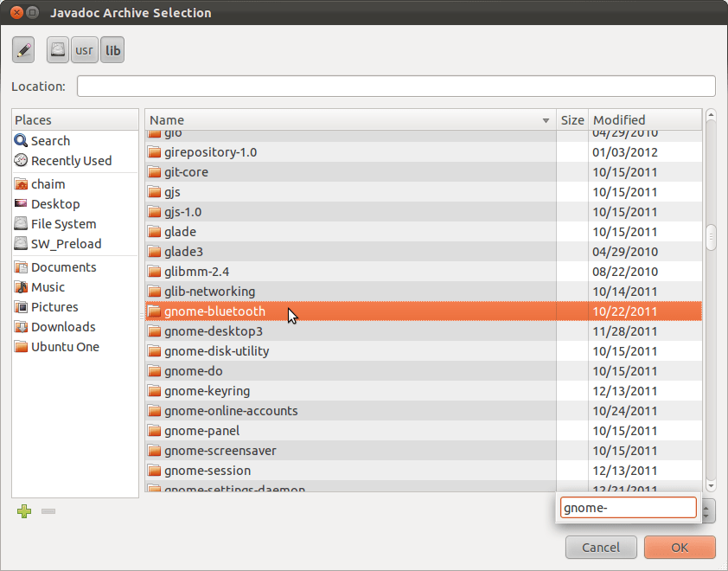Select the lib path segment button

[112, 49]
